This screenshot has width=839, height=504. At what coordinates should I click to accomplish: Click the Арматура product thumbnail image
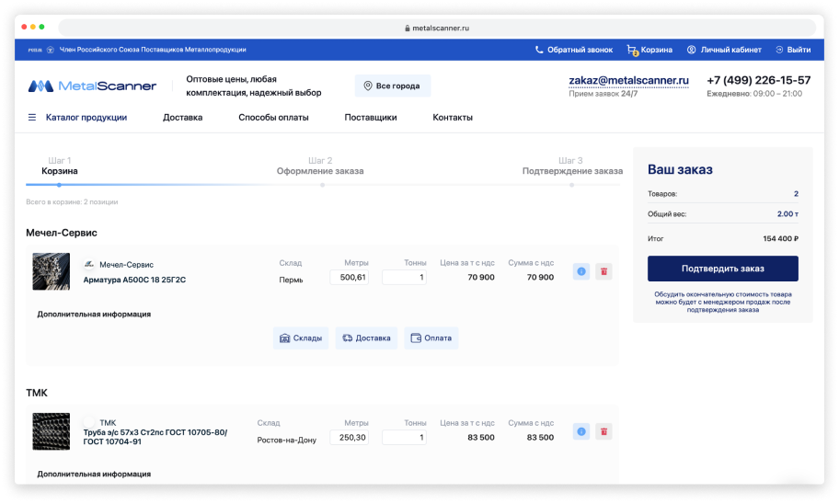51,271
